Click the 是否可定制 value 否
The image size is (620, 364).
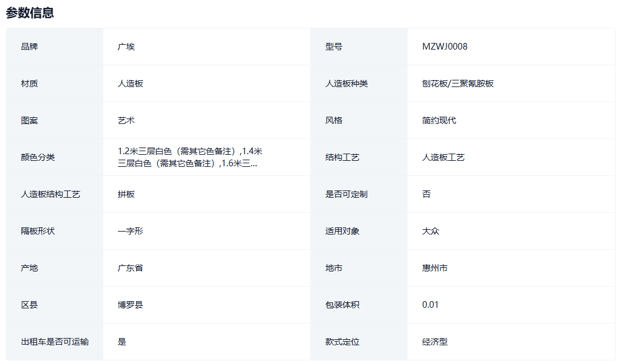(426, 194)
